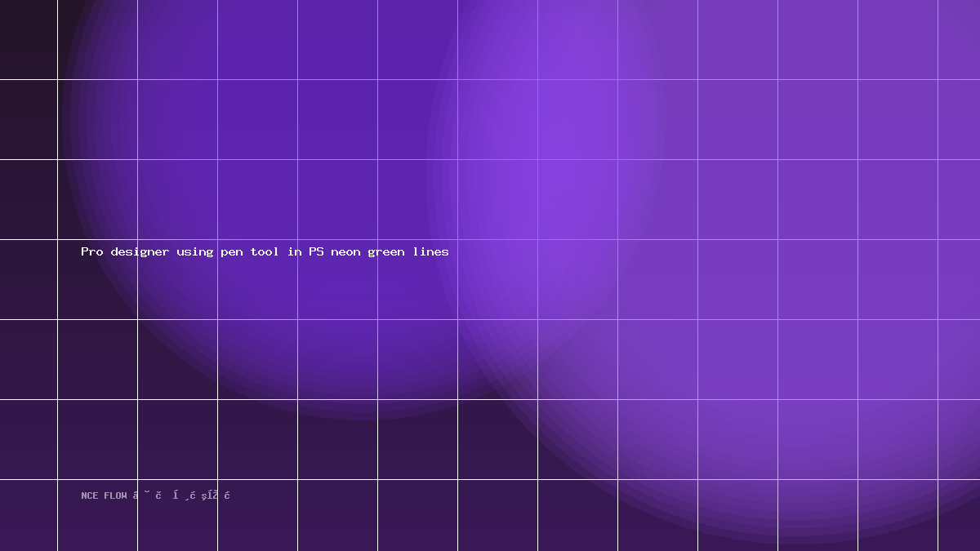Click the "FLOW" text in the footer
980x551 pixels.
[115, 495]
